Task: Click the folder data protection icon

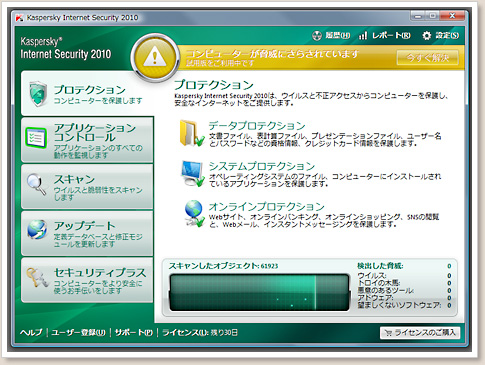Action: [192, 133]
